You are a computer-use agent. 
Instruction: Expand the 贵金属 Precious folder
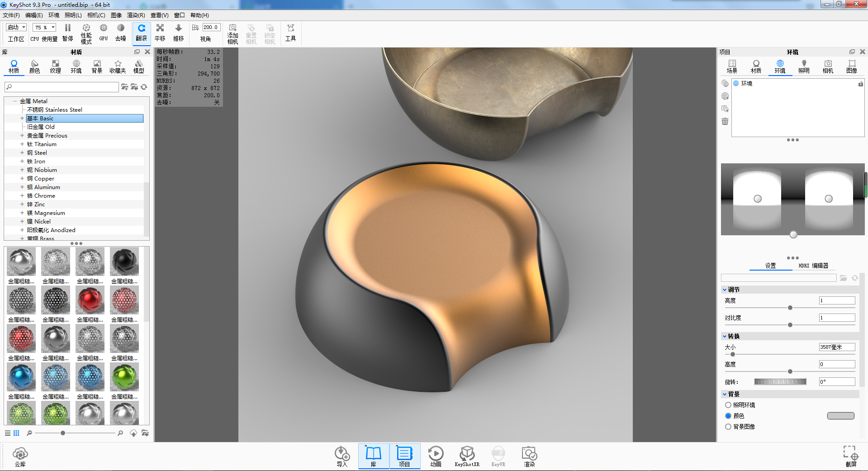pos(22,136)
